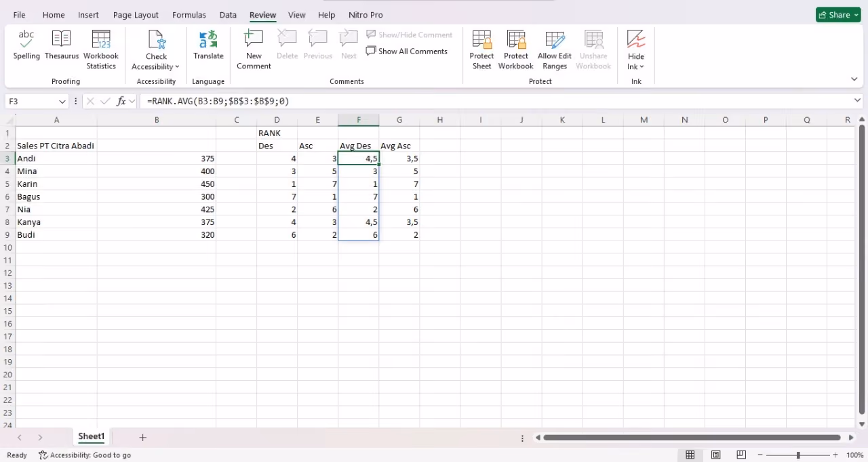
Task: Switch to the Data tab
Action: coord(228,15)
